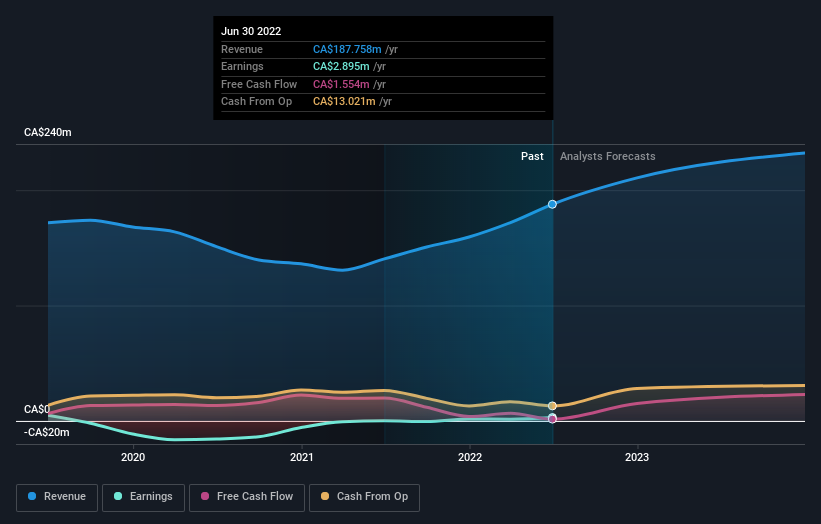The width and height of the screenshot is (821, 524).
Task: Click the Past section label
Action: [532, 156]
